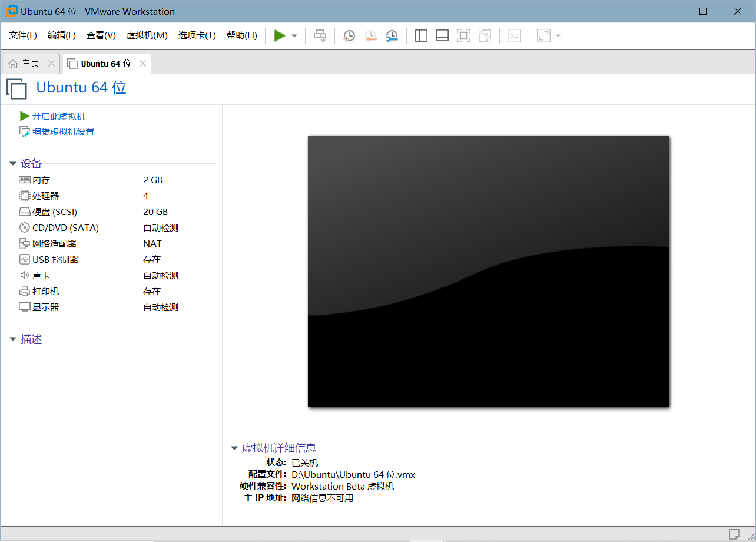Open the 编辑(E) menu
The image size is (756, 542).
(x=62, y=35)
